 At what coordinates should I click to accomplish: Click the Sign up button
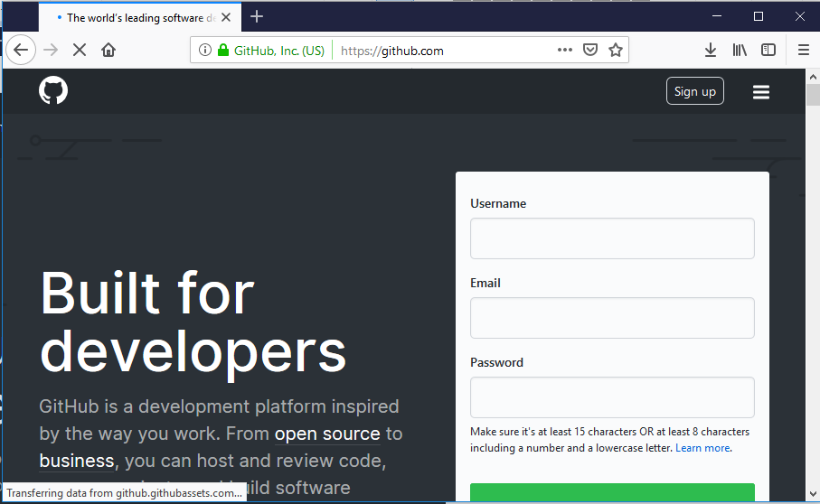point(695,91)
